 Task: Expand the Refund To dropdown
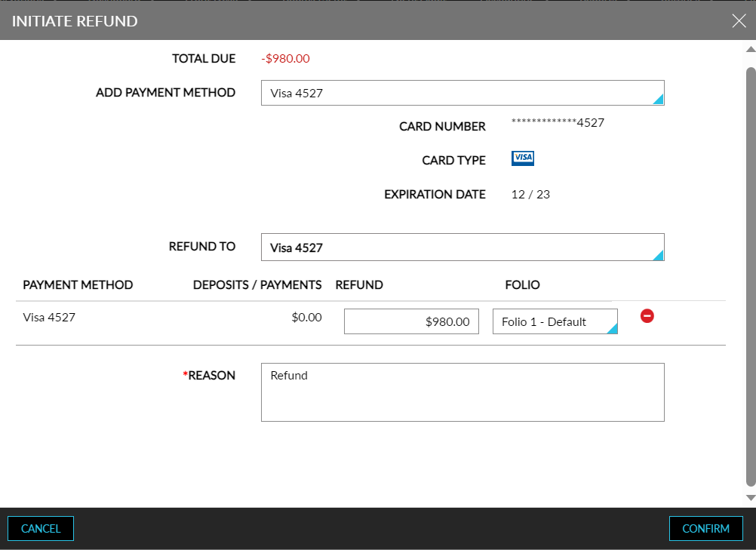462,247
